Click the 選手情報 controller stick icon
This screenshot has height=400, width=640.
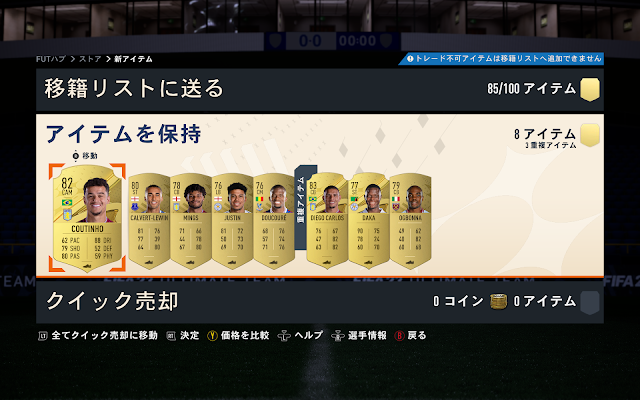point(338,336)
